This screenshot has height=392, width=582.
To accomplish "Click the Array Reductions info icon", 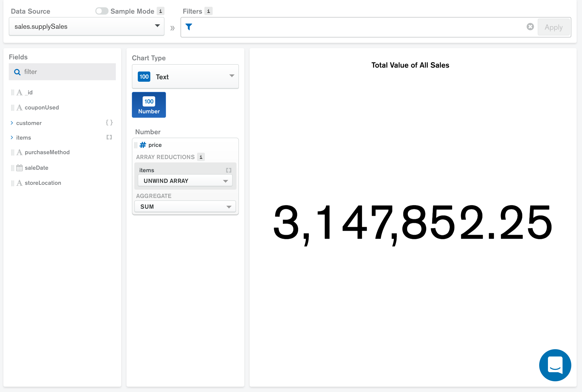I will tap(201, 157).
